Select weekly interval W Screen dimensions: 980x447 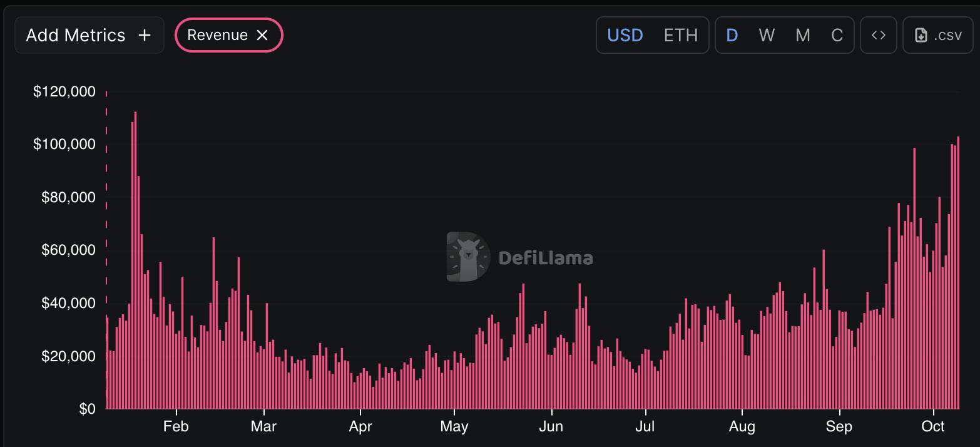point(767,36)
